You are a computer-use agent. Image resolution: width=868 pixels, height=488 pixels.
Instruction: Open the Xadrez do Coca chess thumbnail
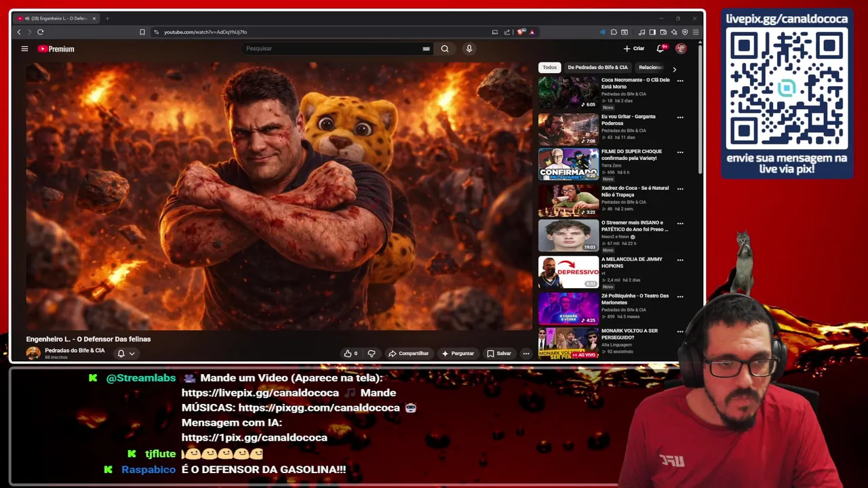(x=568, y=201)
